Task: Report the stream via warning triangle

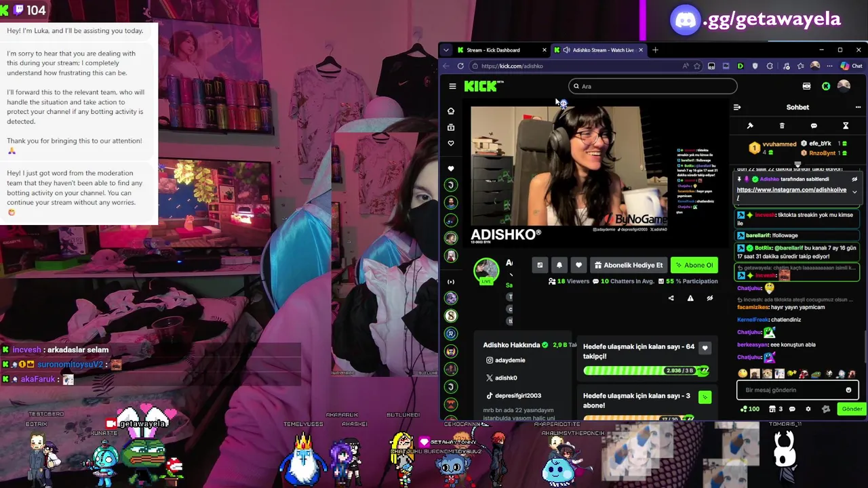Action: (690, 298)
